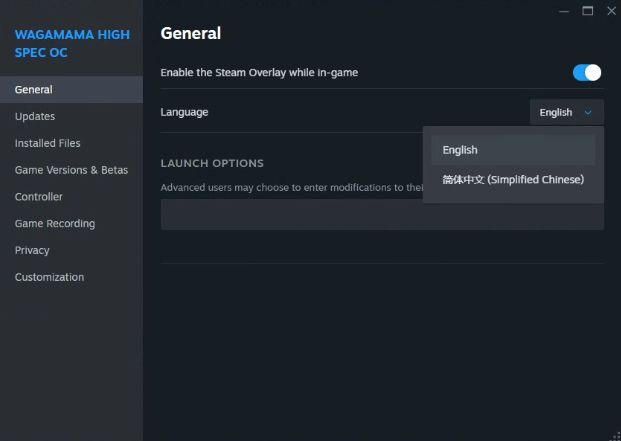Image resolution: width=621 pixels, height=441 pixels.
Task: Maximize the properties window
Action: (587, 11)
